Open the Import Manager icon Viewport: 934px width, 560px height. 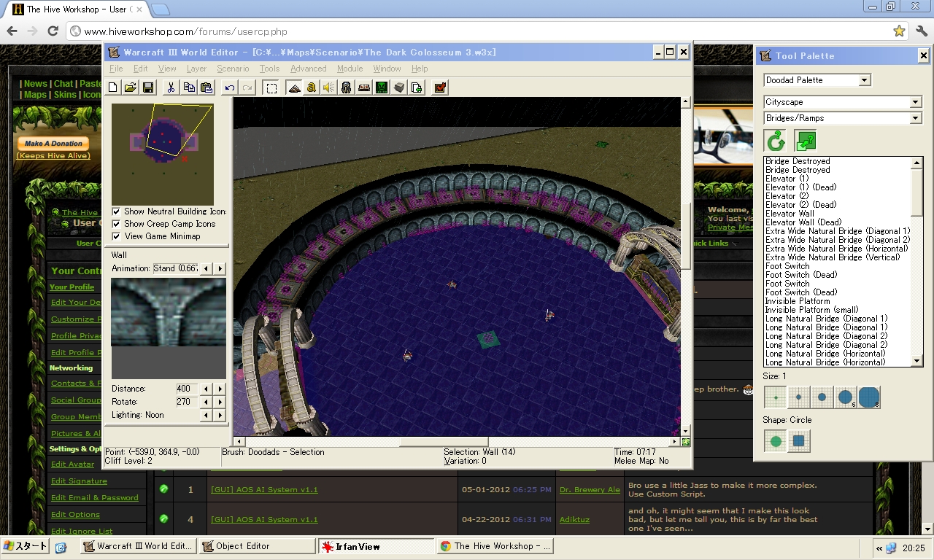[417, 87]
